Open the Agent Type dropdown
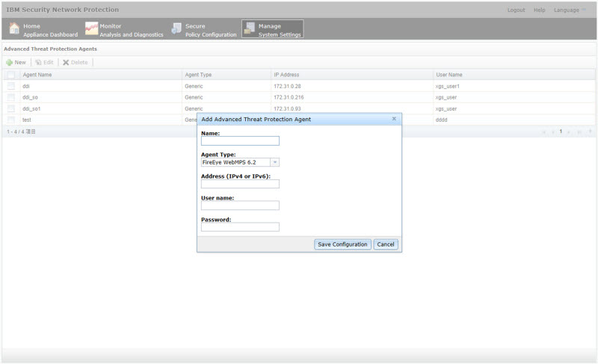Viewport: 598px width, 364px height. click(x=275, y=161)
